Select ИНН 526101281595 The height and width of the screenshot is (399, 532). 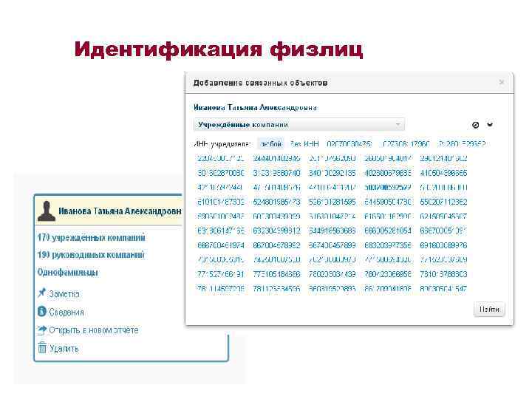click(332, 202)
